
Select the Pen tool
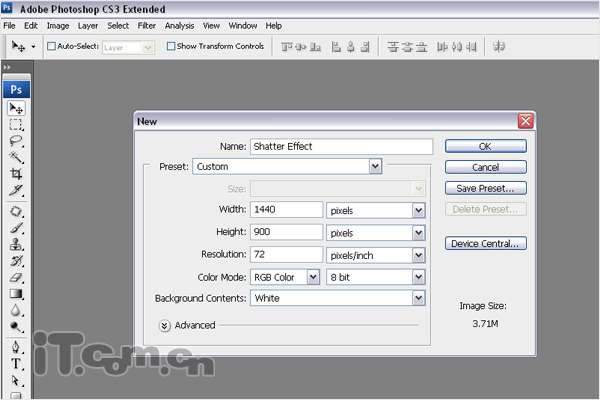click(16, 347)
